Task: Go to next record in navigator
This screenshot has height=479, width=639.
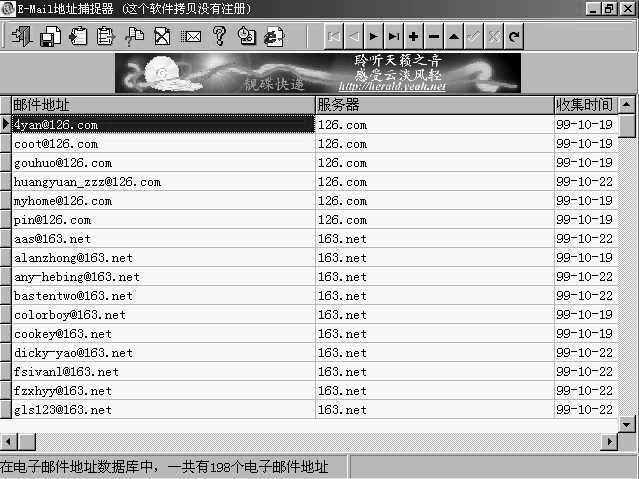Action: pos(373,36)
